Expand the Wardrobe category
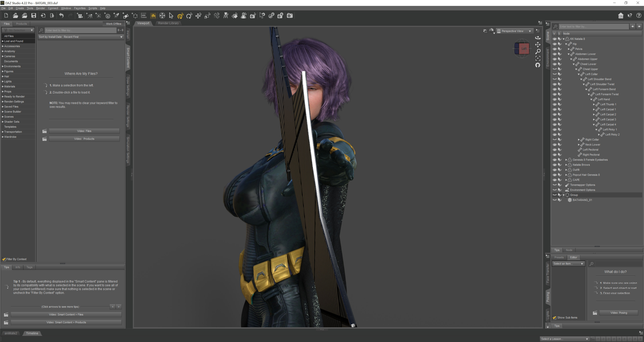 coord(3,137)
